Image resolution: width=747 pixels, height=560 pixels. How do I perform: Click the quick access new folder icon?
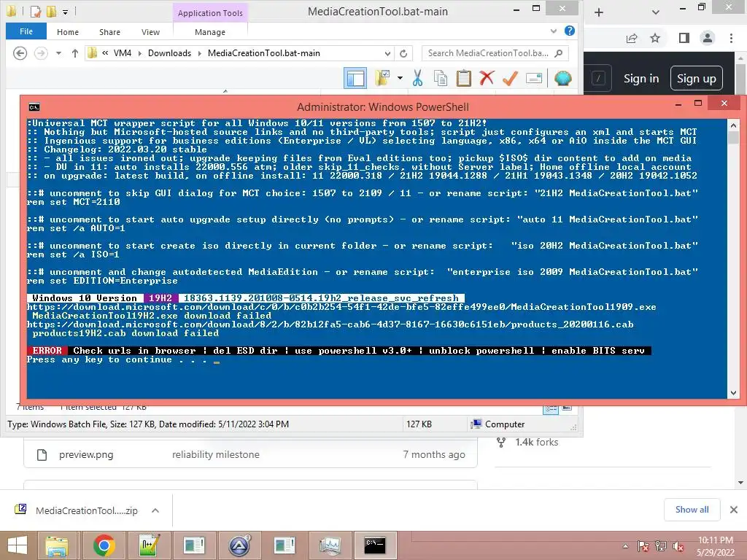click(51, 11)
